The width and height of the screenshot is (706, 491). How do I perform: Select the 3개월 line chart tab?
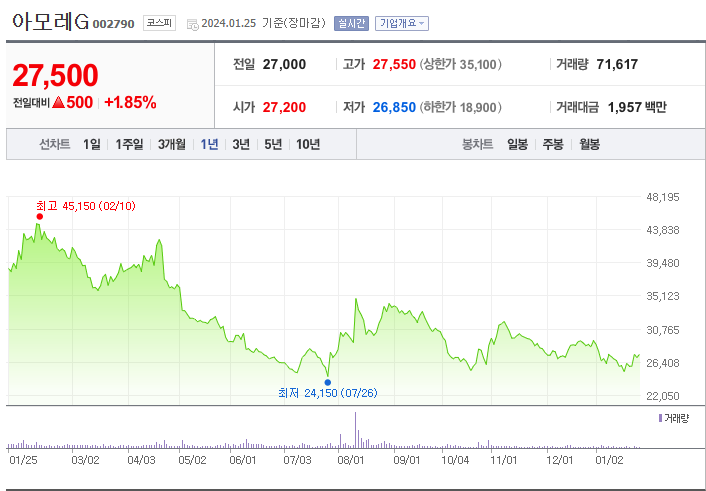pos(172,145)
